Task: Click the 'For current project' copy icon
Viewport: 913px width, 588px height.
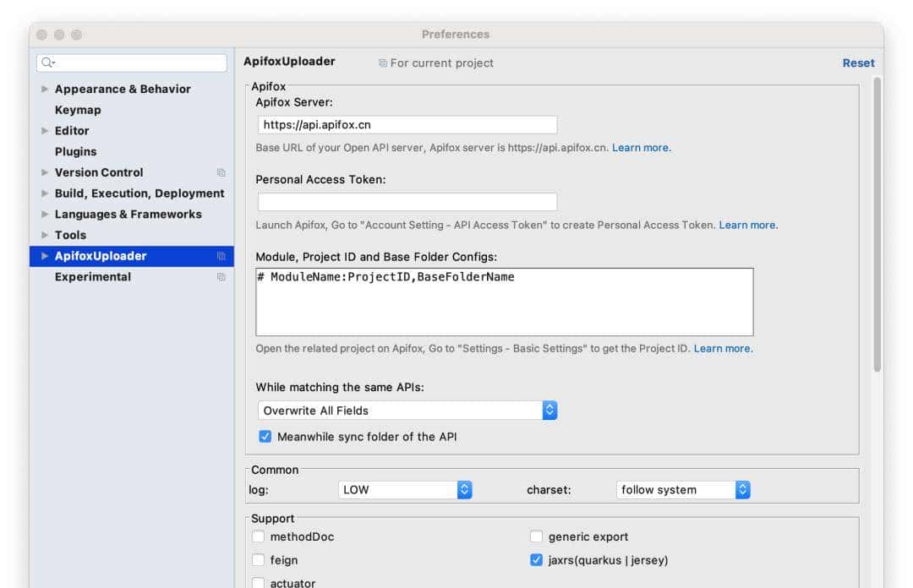Action: (383, 63)
